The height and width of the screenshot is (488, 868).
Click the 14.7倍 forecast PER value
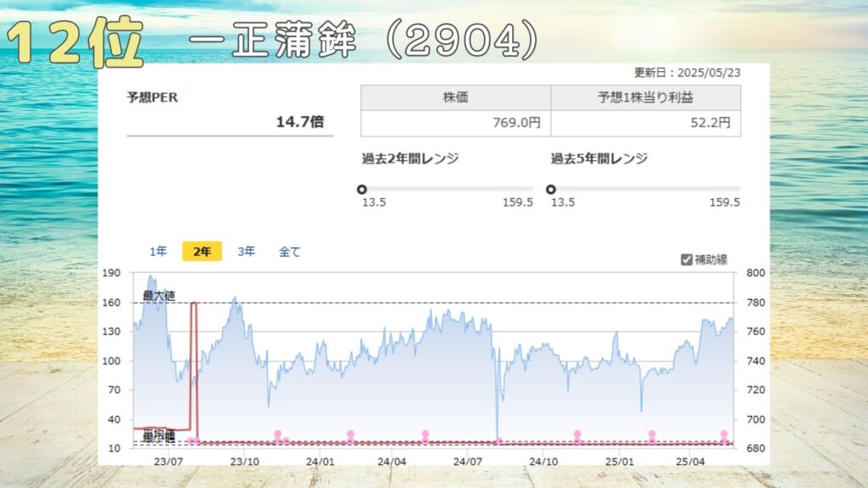coord(299,122)
